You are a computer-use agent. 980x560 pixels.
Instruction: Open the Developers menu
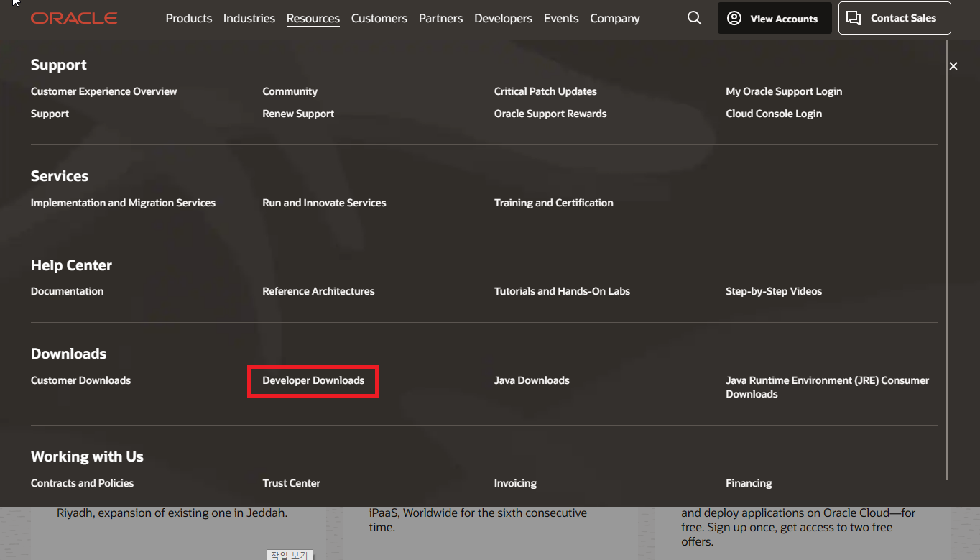(x=503, y=18)
